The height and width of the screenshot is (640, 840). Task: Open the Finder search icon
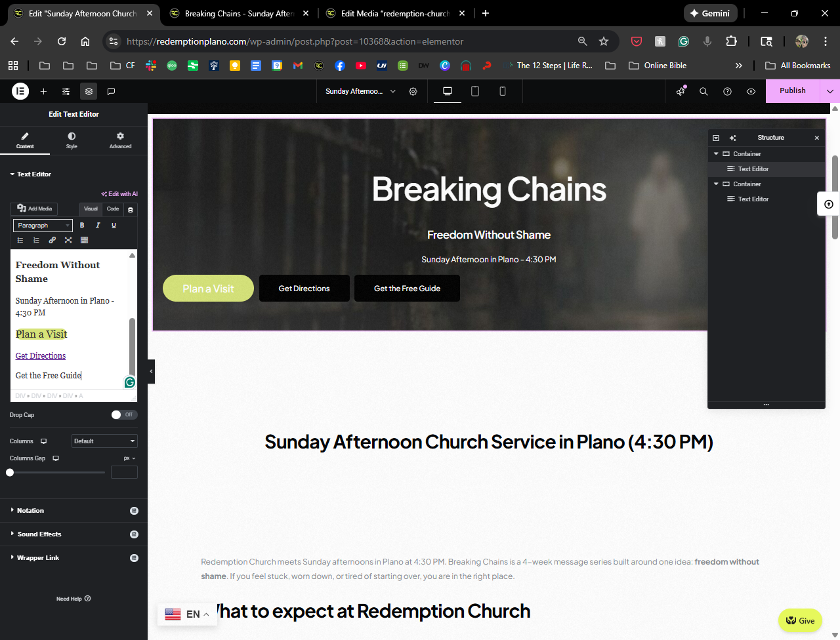703,91
